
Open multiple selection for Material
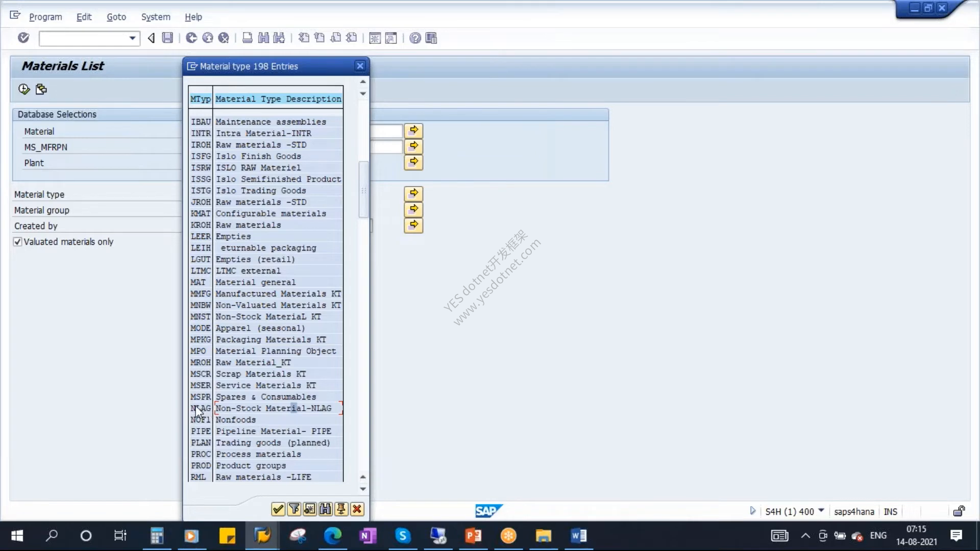coord(413,131)
